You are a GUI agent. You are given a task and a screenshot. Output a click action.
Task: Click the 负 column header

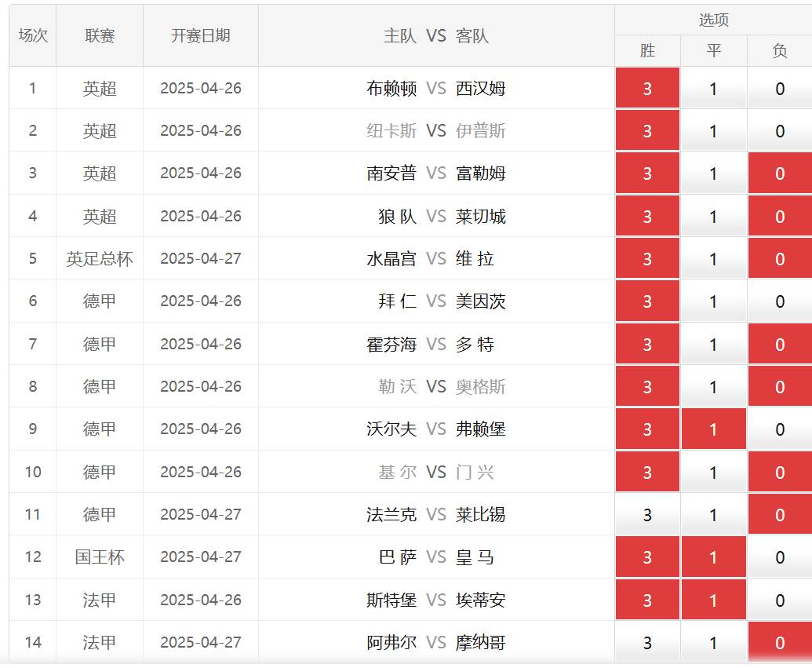779,51
